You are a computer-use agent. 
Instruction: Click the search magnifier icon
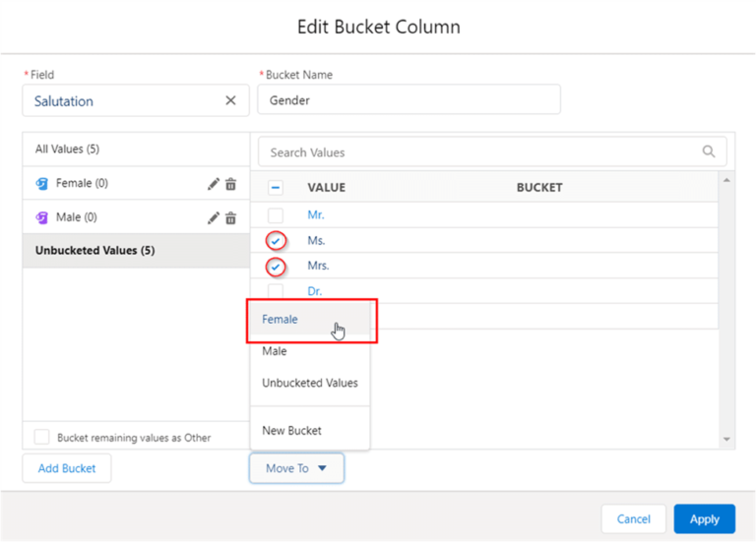[x=709, y=151]
